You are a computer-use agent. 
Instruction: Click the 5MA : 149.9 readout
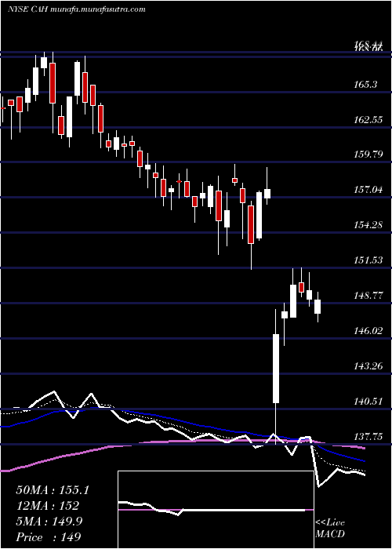click(x=49, y=522)
